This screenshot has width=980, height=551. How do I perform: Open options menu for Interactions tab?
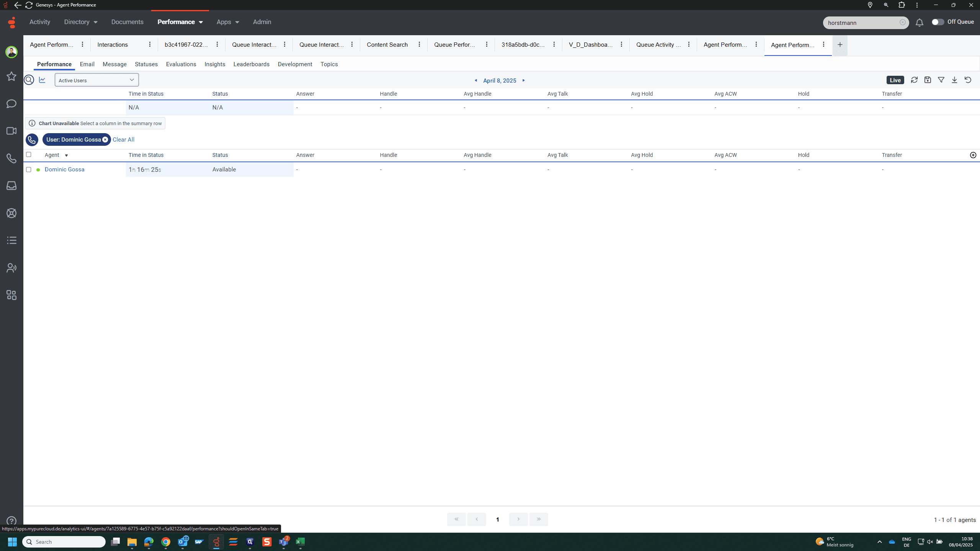coord(150,45)
